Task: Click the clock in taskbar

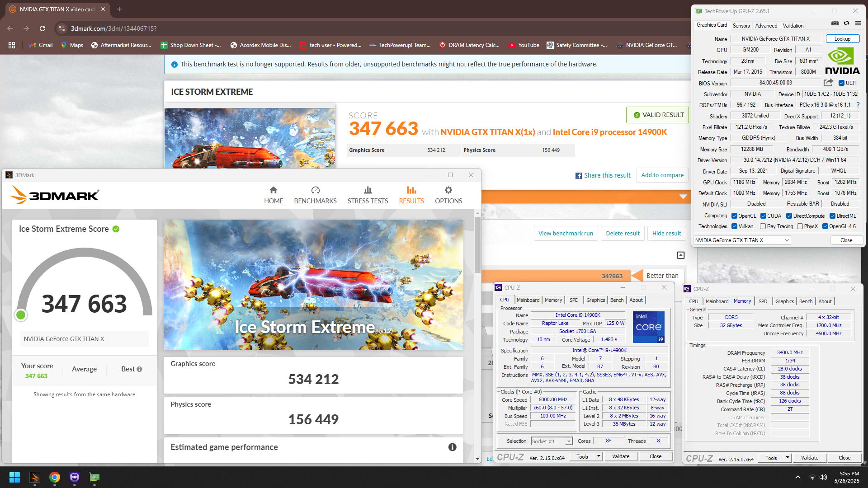Action: (846, 477)
